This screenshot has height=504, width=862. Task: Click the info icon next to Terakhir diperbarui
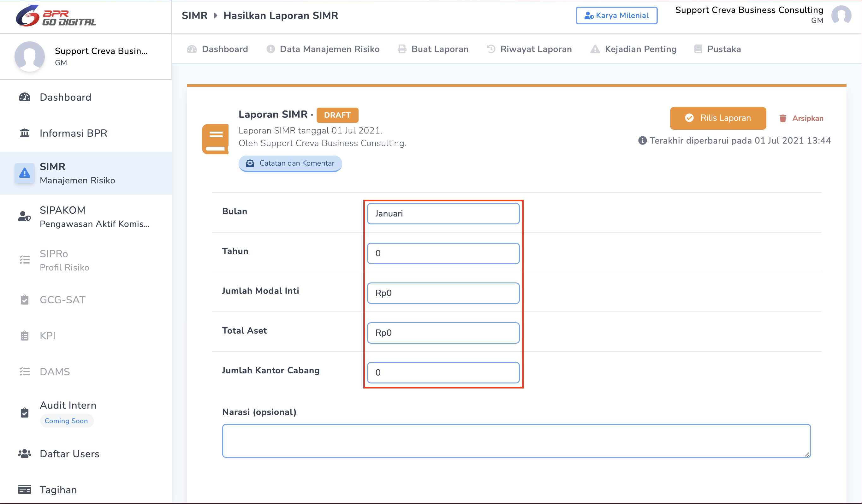click(x=642, y=140)
